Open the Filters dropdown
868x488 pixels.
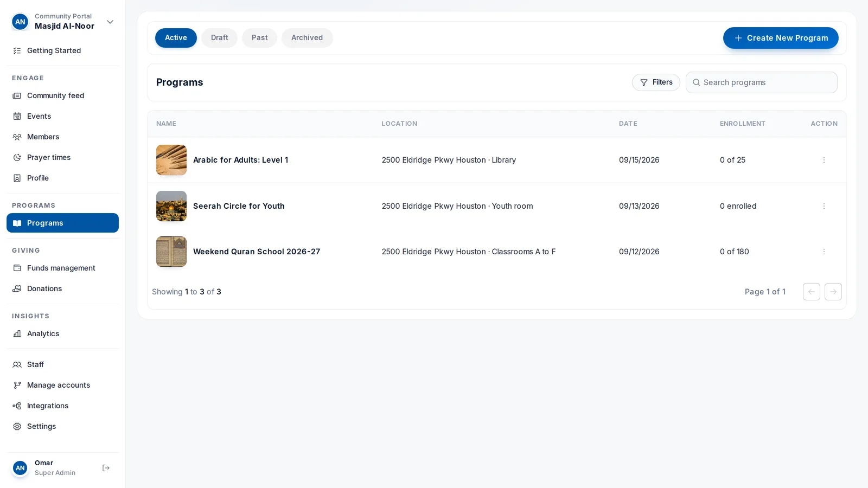pyautogui.click(x=656, y=82)
